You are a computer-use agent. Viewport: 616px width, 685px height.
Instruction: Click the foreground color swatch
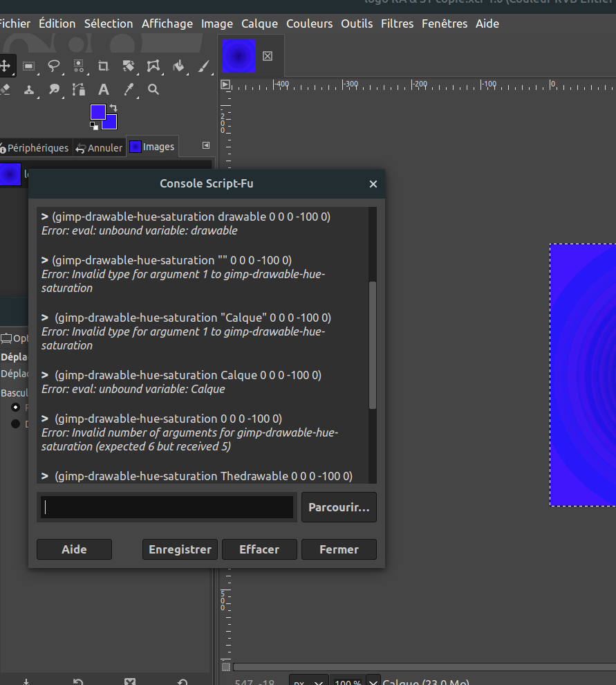[x=98, y=112]
